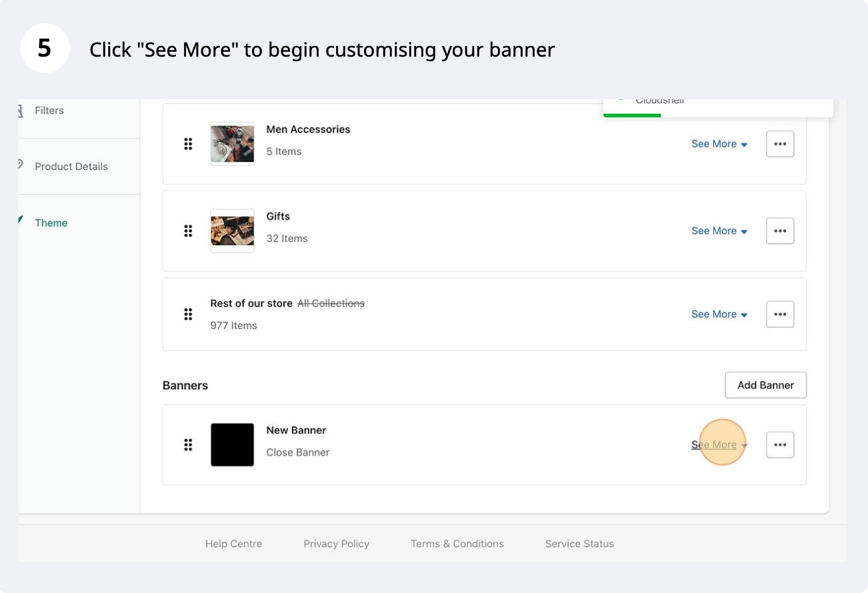Open the three-dot menu for Rest of our store

[x=780, y=314]
